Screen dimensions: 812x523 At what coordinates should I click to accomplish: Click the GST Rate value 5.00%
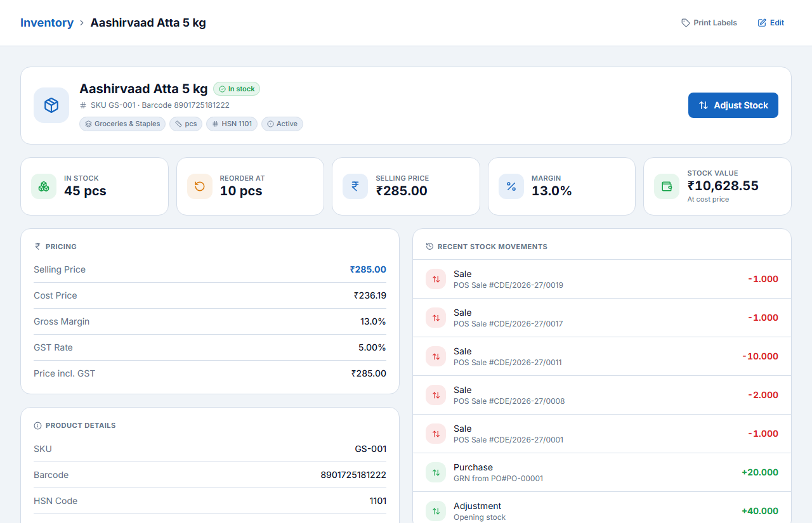372,347
